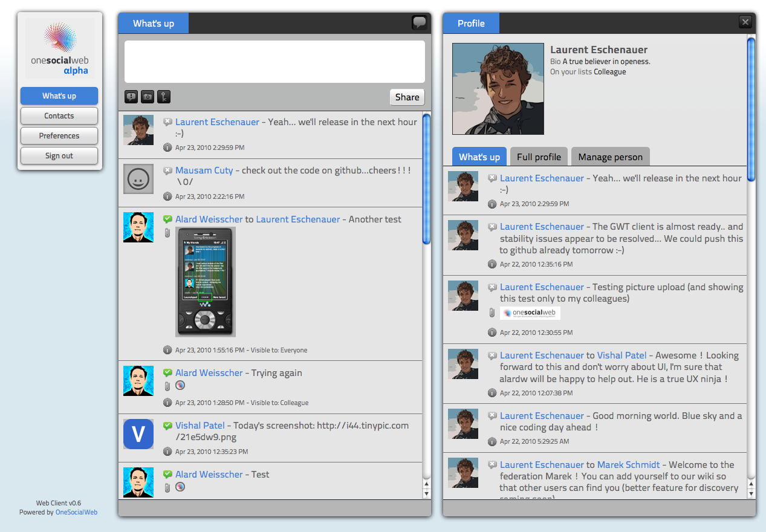Click the smiley avatar of Mausam Cuty
766x532 pixels.
(138, 179)
